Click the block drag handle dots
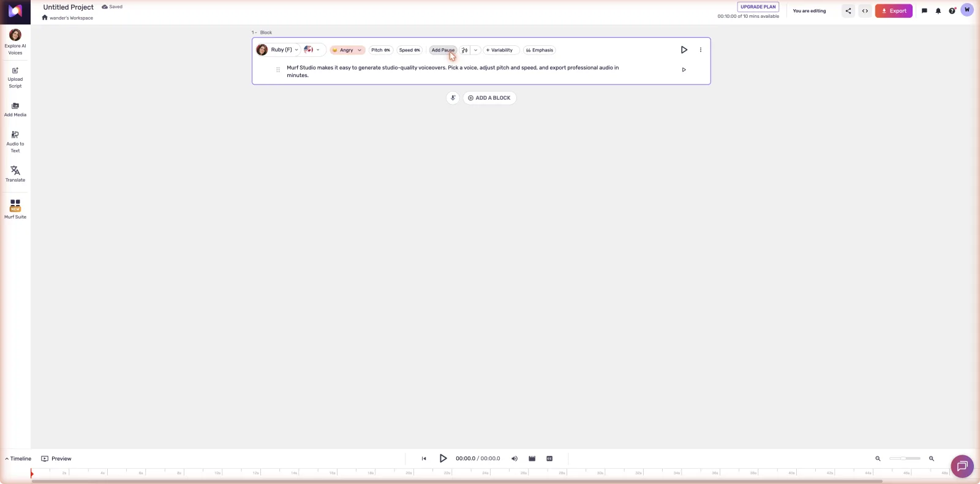 pyautogui.click(x=278, y=70)
